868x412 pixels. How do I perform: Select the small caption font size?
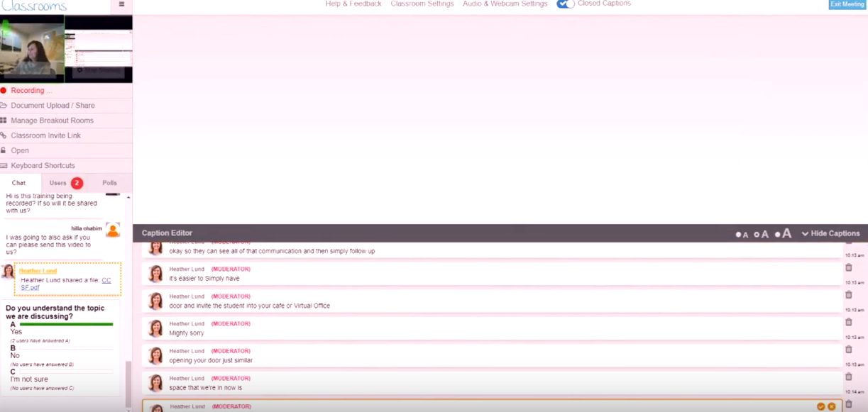742,234
